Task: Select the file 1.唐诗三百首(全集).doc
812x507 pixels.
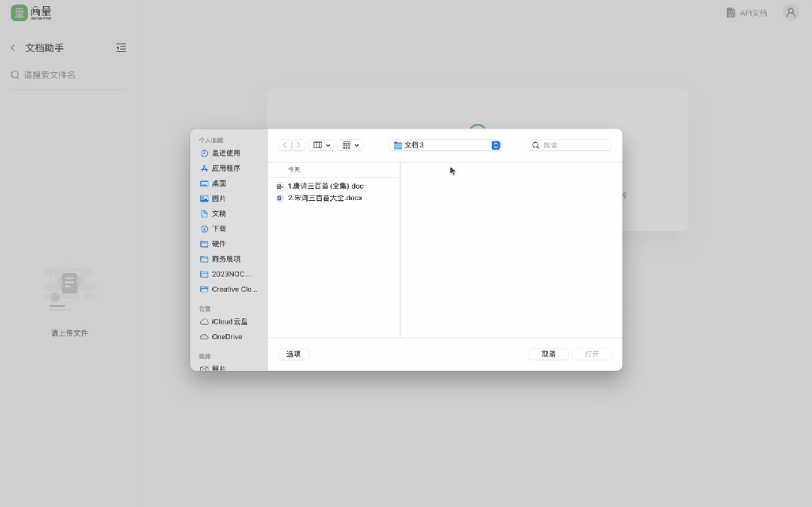Action: tap(325, 186)
